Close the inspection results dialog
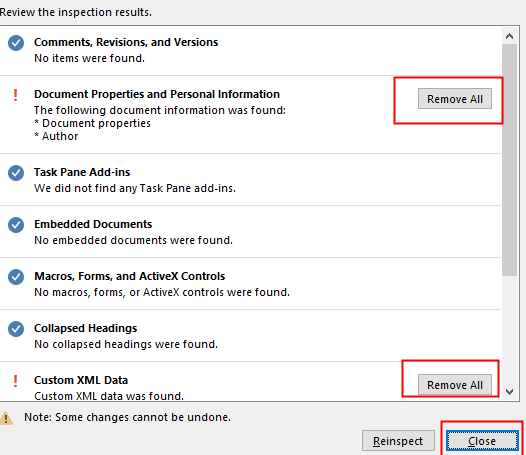Screen dimensions: 526x455 point(482,441)
